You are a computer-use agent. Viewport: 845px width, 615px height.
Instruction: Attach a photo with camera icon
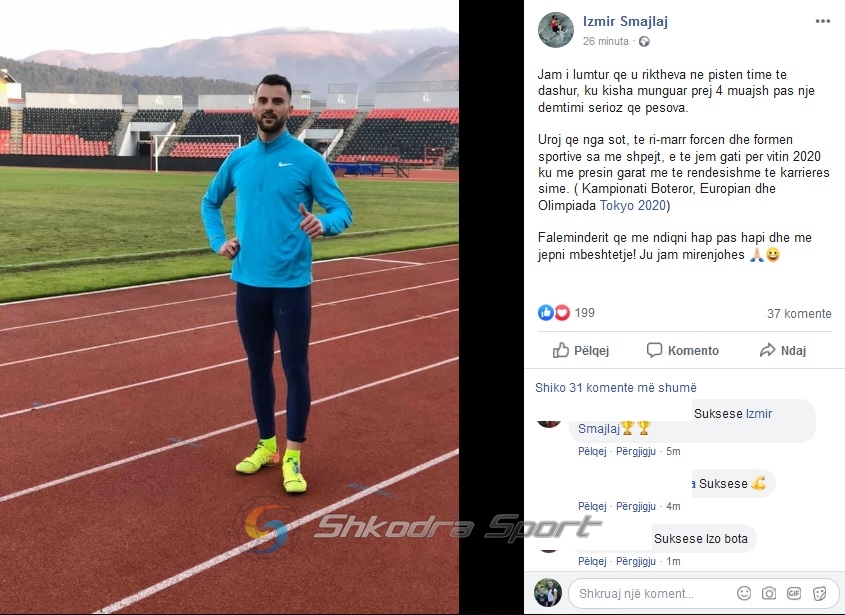coord(769,593)
